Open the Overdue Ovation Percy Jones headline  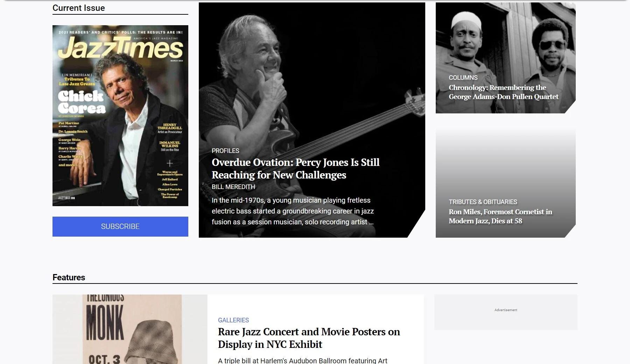(295, 168)
